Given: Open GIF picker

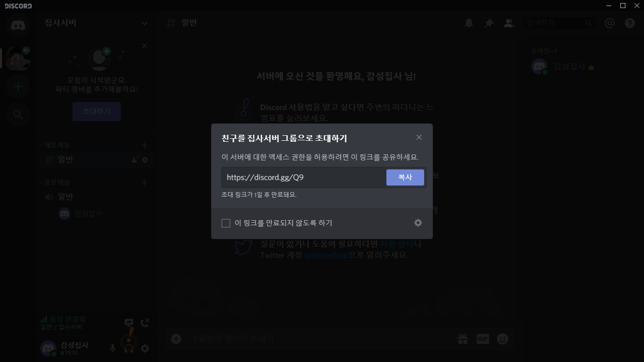Looking at the screenshot, I should [482, 339].
